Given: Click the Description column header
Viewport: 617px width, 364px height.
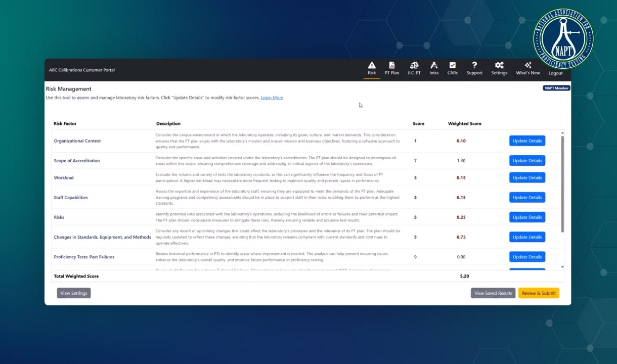Looking at the screenshot, I should coord(168,124).
